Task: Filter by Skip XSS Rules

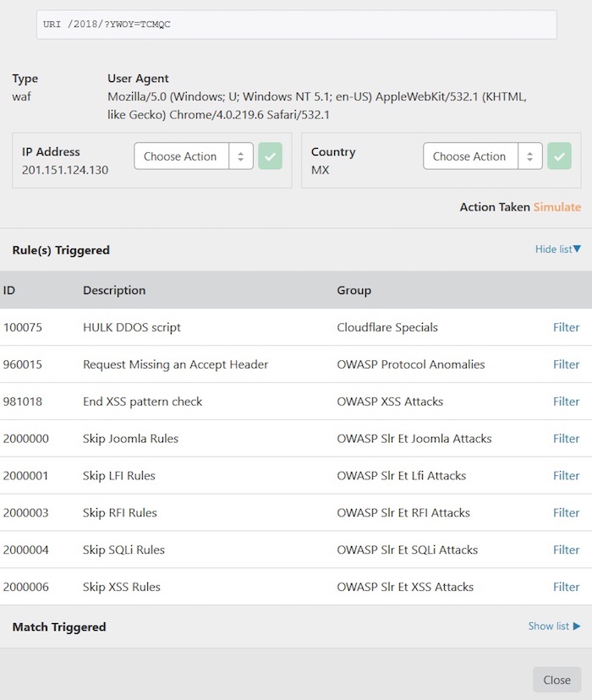Action: click(566, 587)
